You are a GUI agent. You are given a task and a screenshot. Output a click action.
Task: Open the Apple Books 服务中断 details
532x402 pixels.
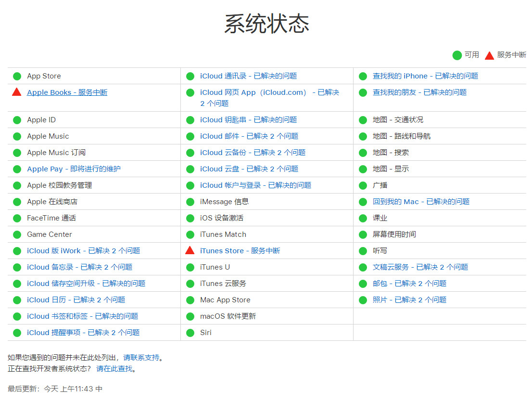click(67, 92)
